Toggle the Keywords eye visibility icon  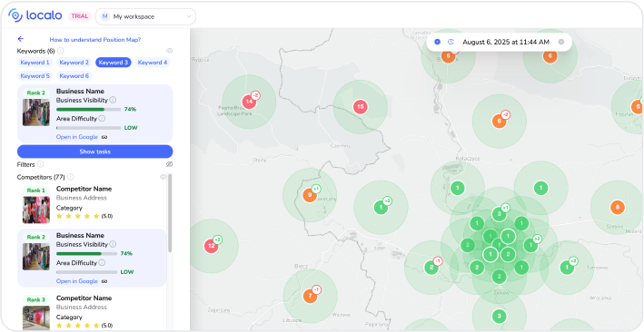169,51
